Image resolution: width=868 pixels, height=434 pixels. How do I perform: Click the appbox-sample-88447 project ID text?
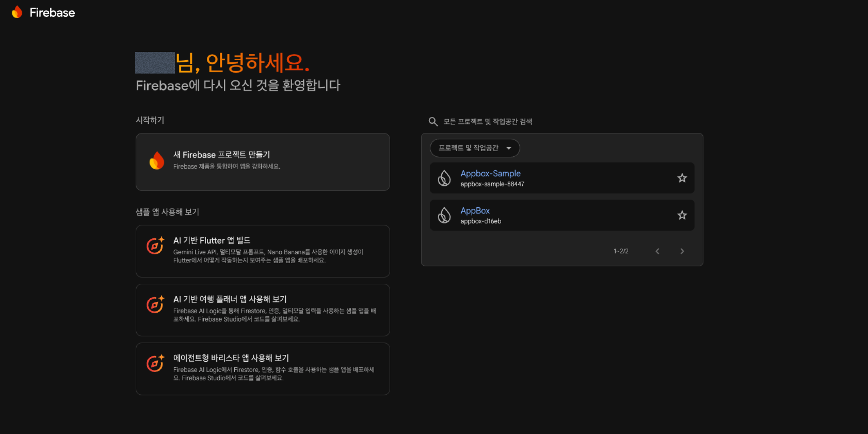click(492, 184)
